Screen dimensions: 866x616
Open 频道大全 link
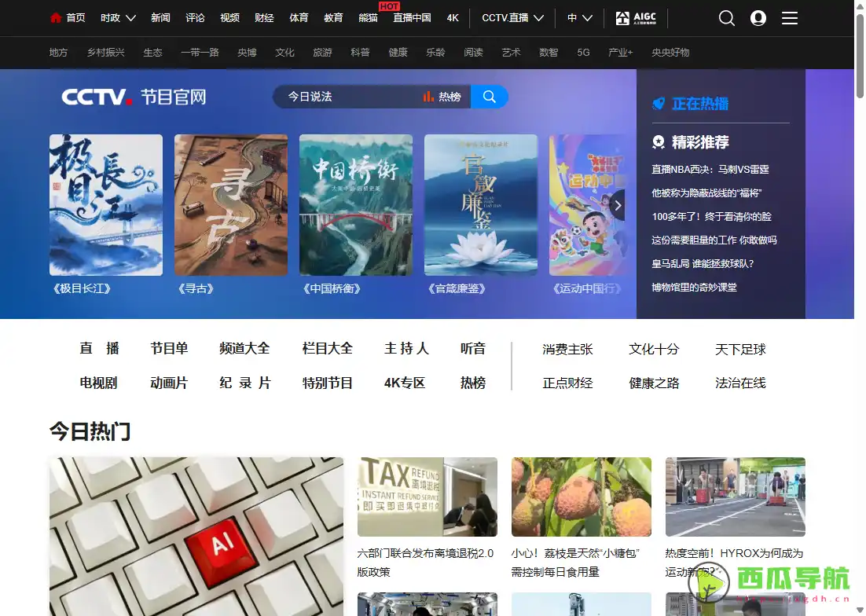click(x=244, y=348)
